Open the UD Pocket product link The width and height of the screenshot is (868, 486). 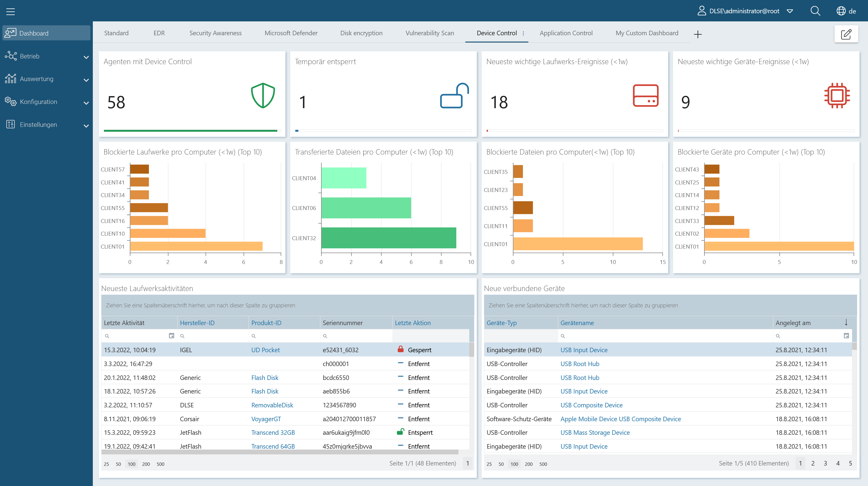point(266,350)
